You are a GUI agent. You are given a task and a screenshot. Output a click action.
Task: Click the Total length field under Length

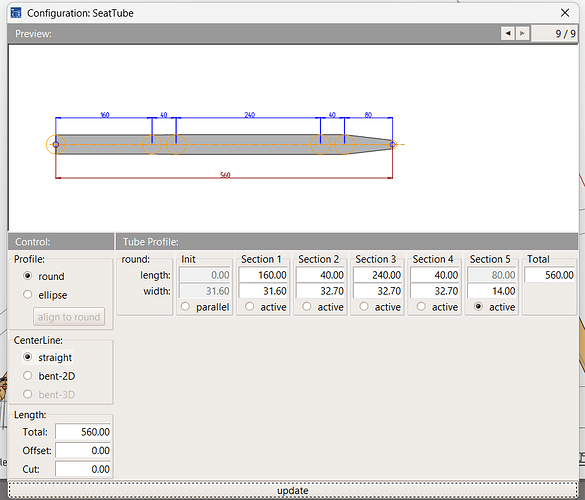click(84, 432)
